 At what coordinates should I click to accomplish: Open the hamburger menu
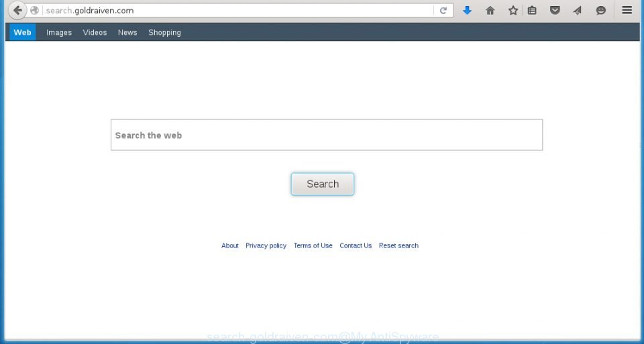(x=627, y=10)
